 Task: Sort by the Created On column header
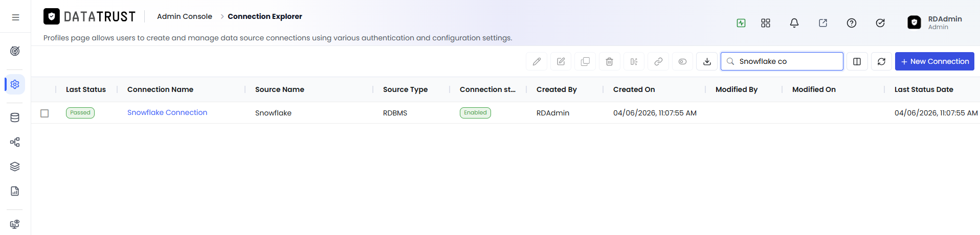[634, 89]
